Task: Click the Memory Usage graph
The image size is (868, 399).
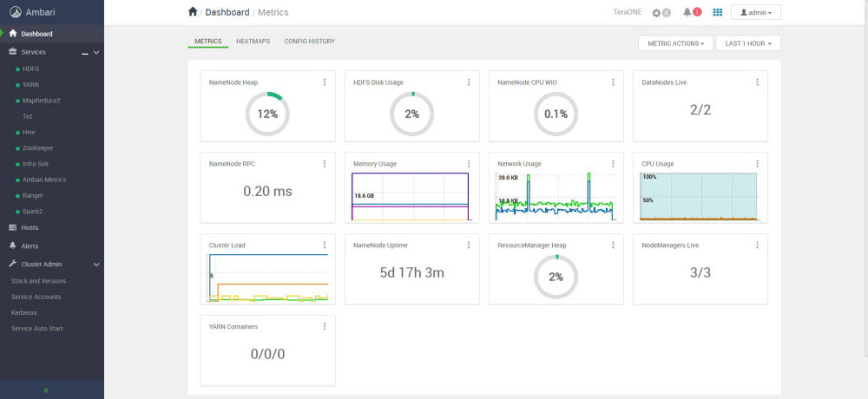Action: click(x=411, y=196)
